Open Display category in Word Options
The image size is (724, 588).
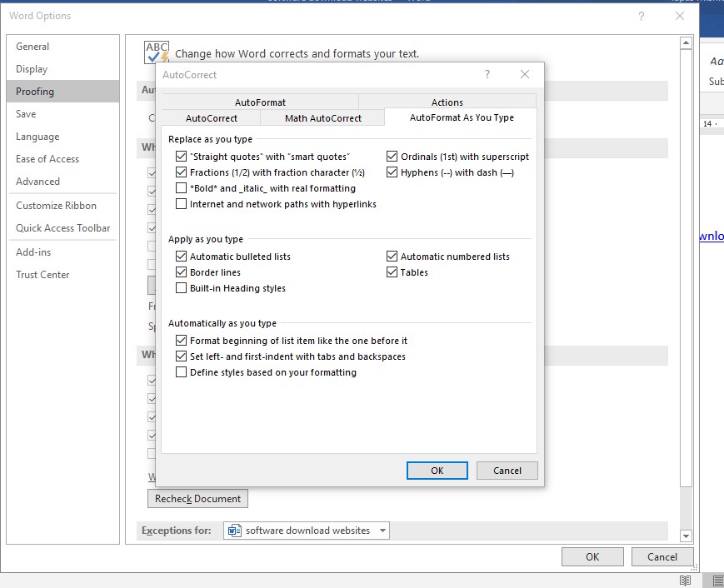point(62,69)
